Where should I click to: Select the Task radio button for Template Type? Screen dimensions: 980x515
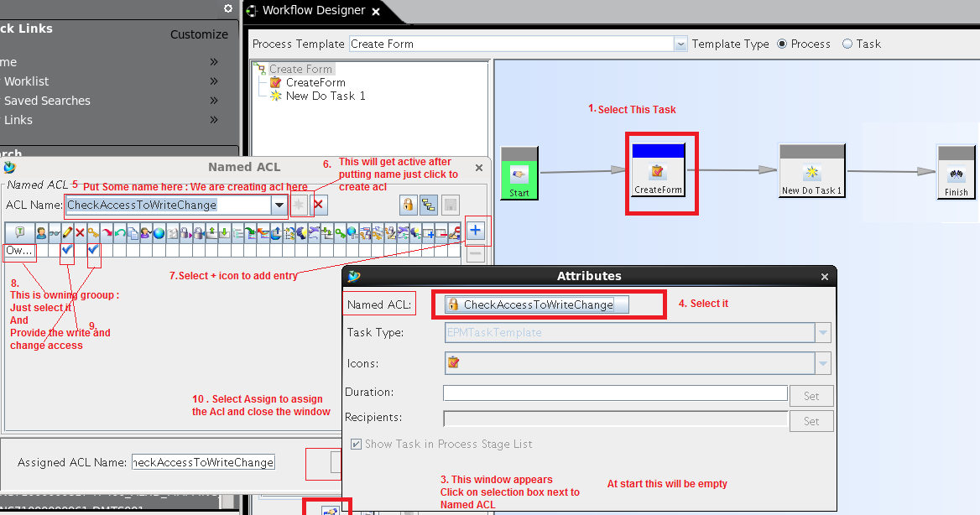(x=848, y=44)
